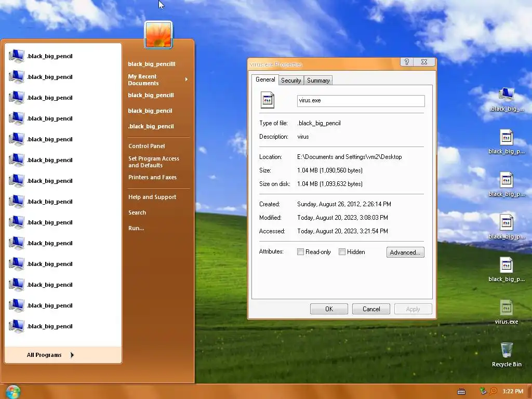Click the Windows Start orb button
This screenshot has height=399, width=532.
pos(13,392)
